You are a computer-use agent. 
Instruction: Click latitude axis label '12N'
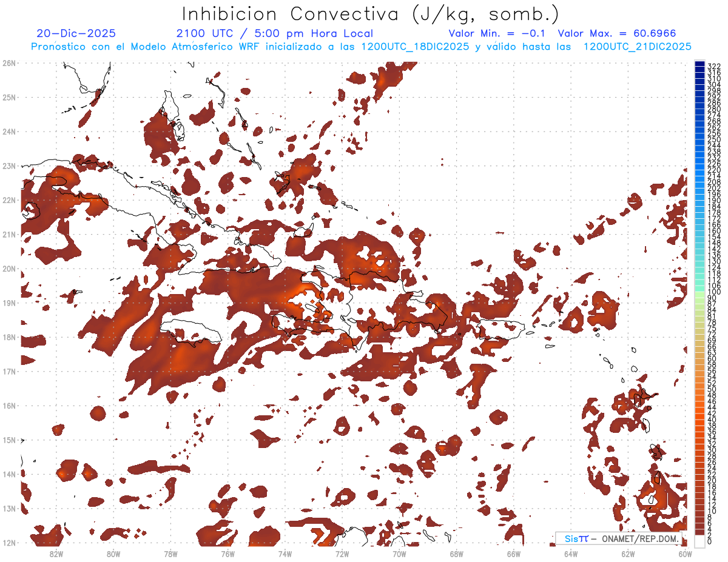pos(9,543)
